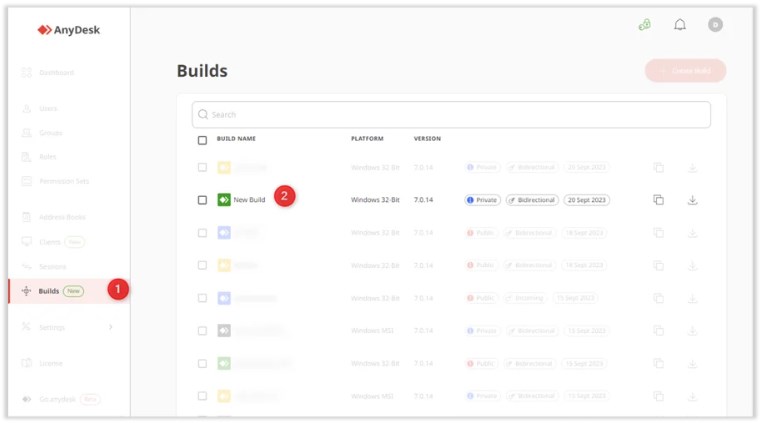Click the Private tag on New Build
The image size is (760, 423).
(482, 200)
